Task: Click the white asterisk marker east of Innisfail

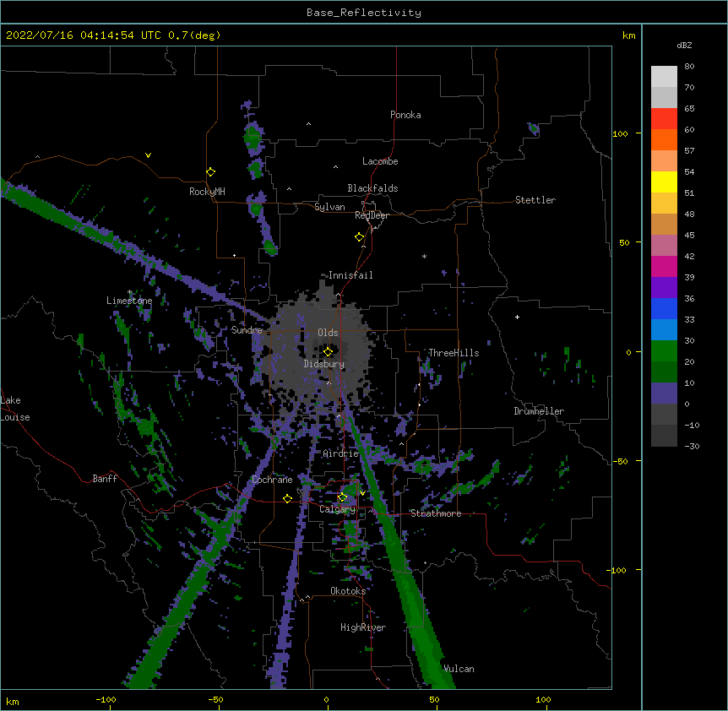Action: 424,256
